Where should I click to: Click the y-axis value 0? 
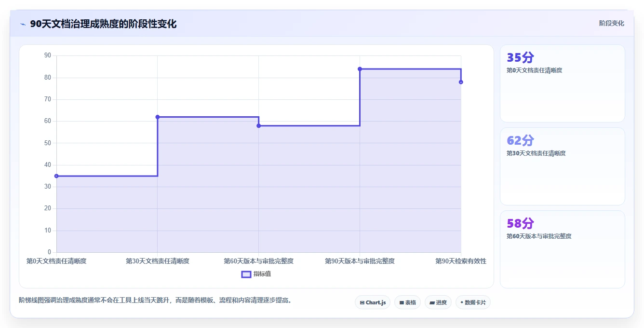point(49,252)
